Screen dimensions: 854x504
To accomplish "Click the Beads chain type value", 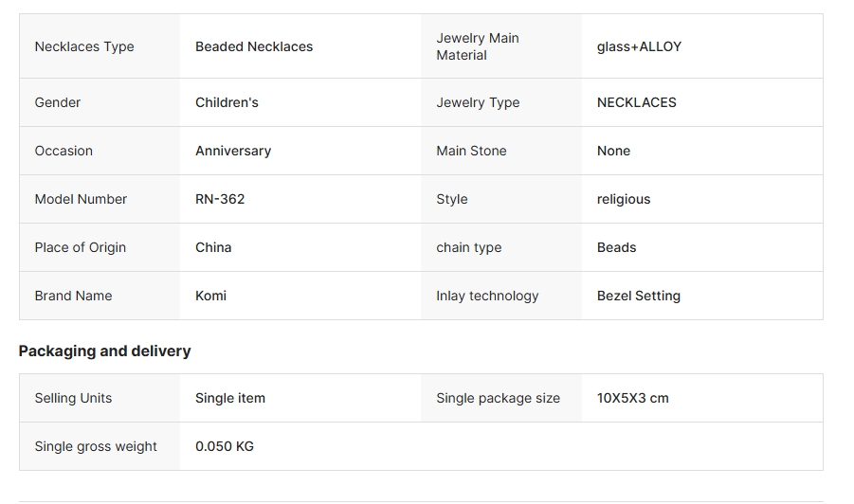I will (616, 247).
